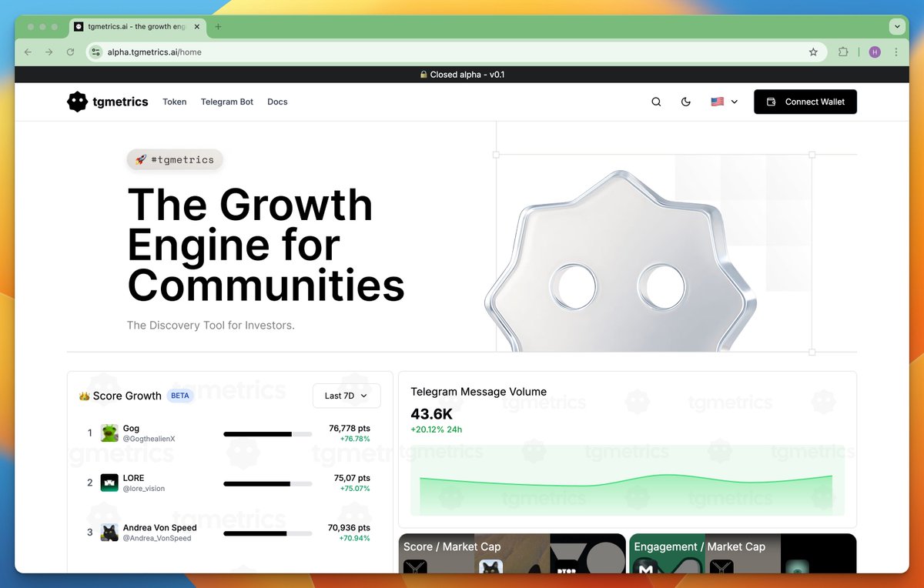This screenshot has height=588, width=924.
Task: Click the 75,07 pts value
Action: (352, 478)
